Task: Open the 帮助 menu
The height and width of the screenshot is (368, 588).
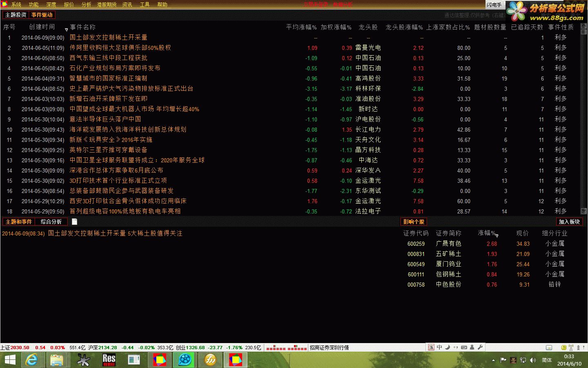Action: coord(162,4)
